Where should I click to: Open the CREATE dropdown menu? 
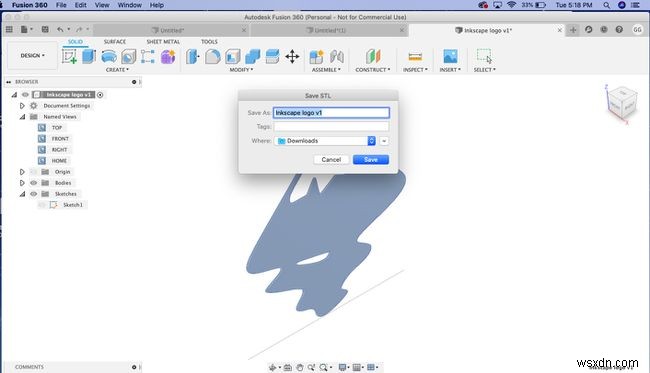pos(117,70)
